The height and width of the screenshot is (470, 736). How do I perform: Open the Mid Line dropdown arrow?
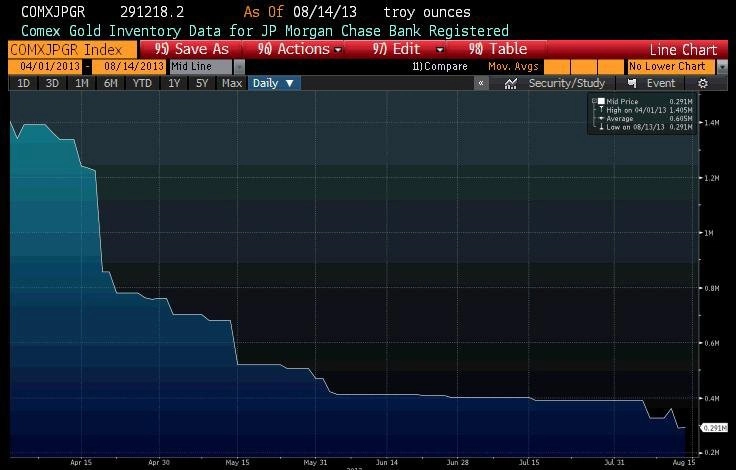(x=239, y=67)
